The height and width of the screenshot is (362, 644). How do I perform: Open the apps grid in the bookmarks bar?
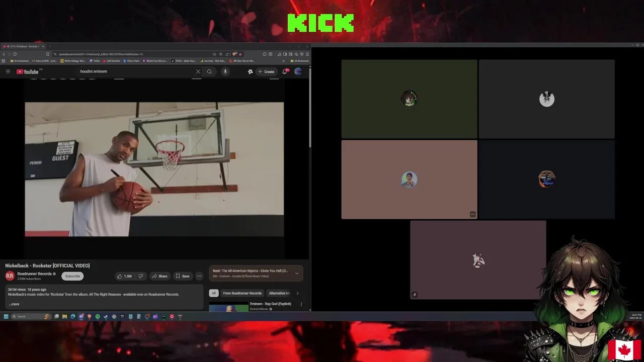click(x=4, y=61)
